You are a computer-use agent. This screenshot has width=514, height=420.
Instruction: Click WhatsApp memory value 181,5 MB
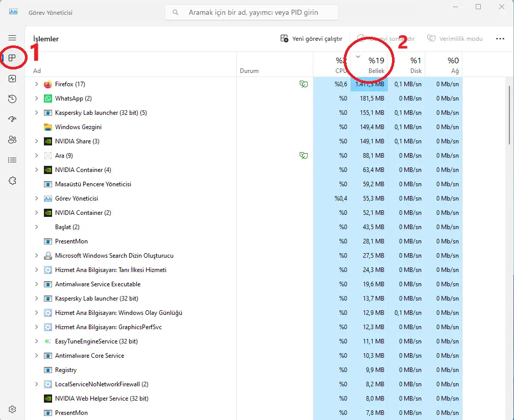pos(372,98)
